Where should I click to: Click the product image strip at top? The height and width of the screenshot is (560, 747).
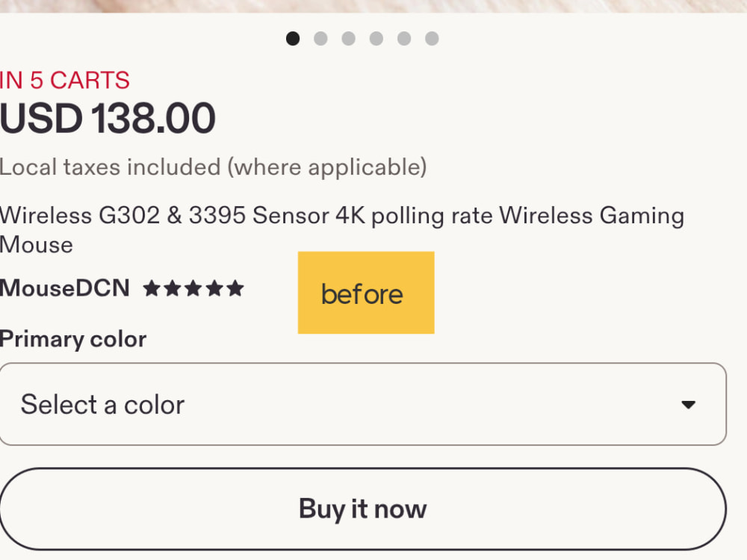coord(373,6)
